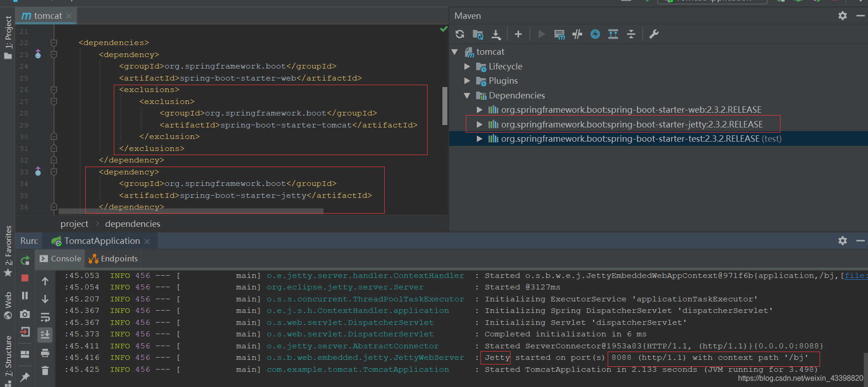Image resolution: width=868 pixels, height=387 pixels.
Task: Collapse the tomcat root Maven node
Action: tap(455, 52)
